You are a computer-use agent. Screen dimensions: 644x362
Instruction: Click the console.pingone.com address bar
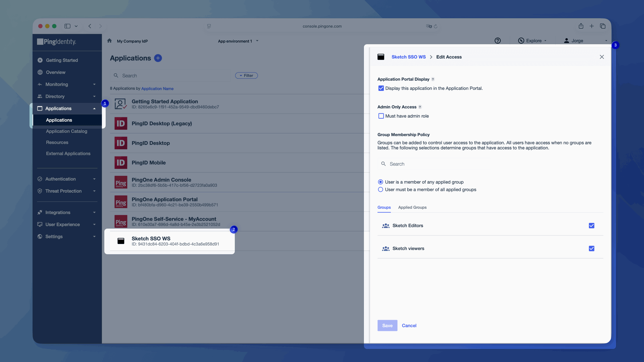(x=322, y=26)
